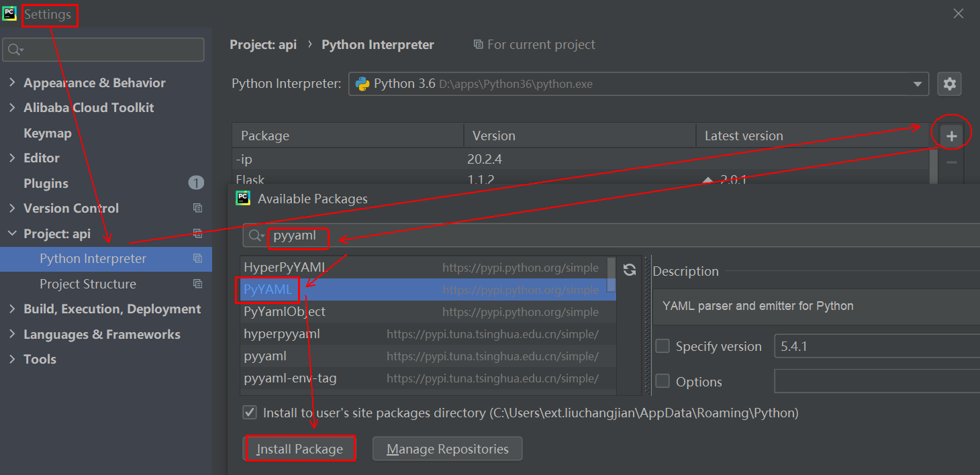The height and width of the screenshot is (475, 980).
Task: Open the Keymap settings page
Action: (x=47, y=133)
